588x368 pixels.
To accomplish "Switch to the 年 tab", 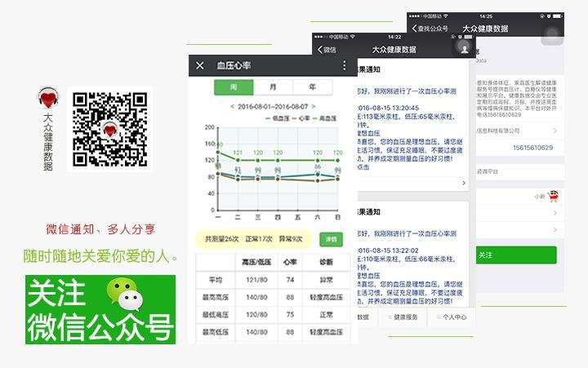I will [312, 87].
